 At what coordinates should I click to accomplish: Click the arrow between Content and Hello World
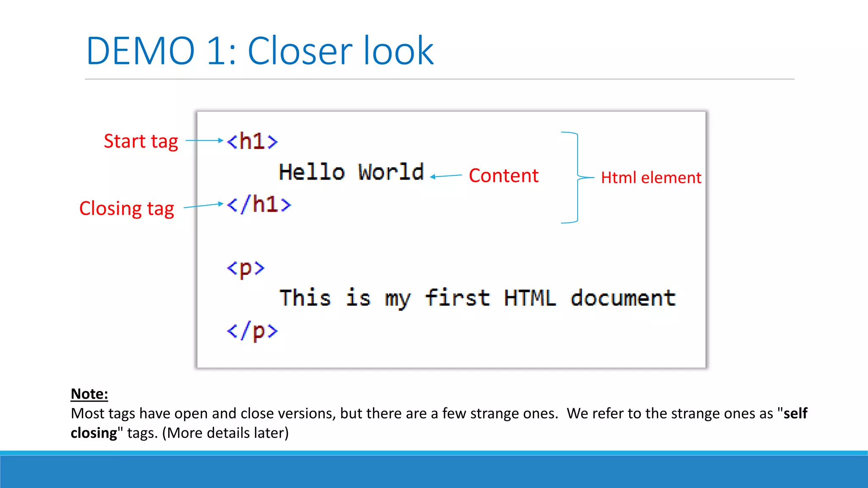click(446, 176)
